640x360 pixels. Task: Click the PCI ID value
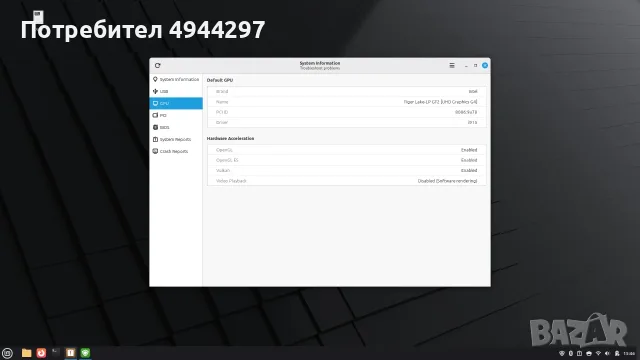(x=466, y=112)
